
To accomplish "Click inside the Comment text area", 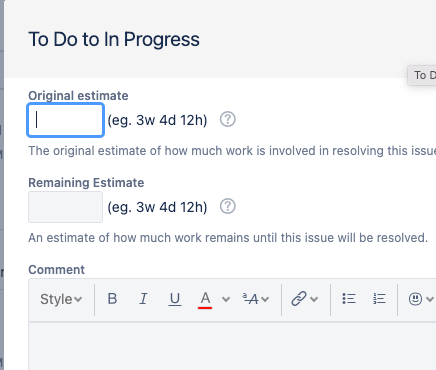I will point(232,346).
